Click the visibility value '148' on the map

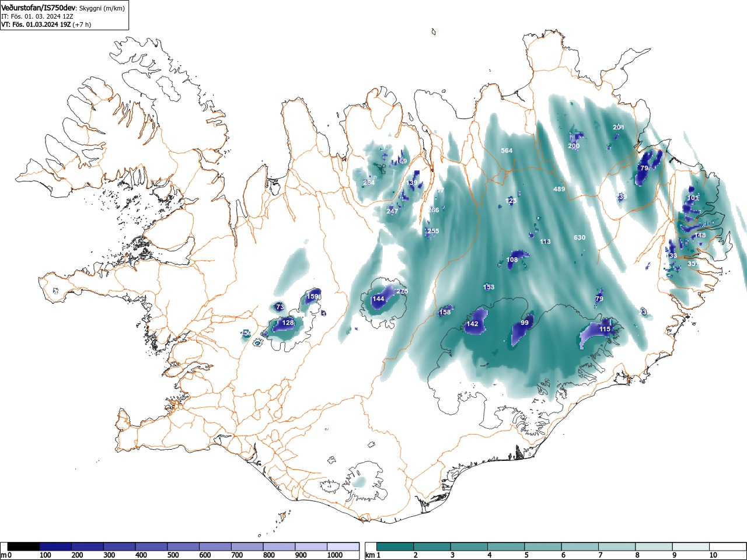pyautogui.click(x=700, y=235)
